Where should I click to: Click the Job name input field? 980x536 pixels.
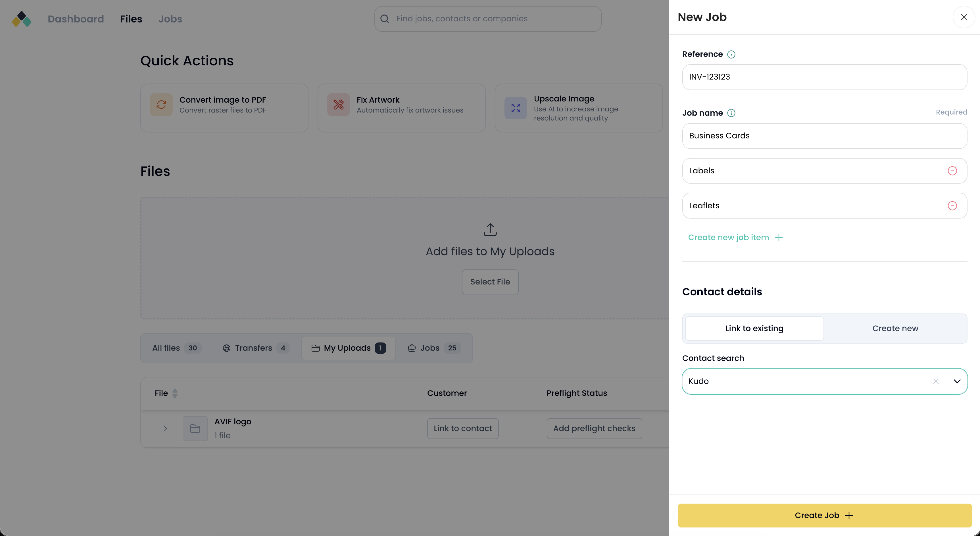(x=824, y=136)
